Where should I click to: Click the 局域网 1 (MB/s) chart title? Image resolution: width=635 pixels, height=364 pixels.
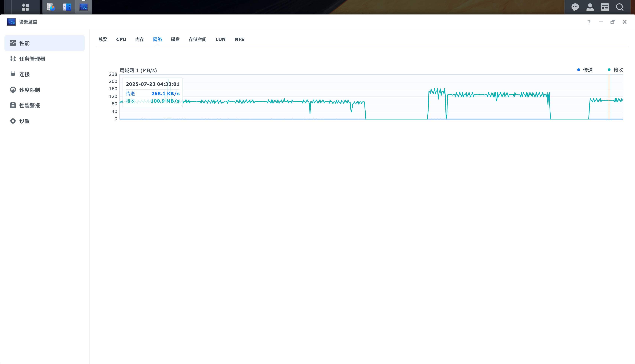point(138,70)
